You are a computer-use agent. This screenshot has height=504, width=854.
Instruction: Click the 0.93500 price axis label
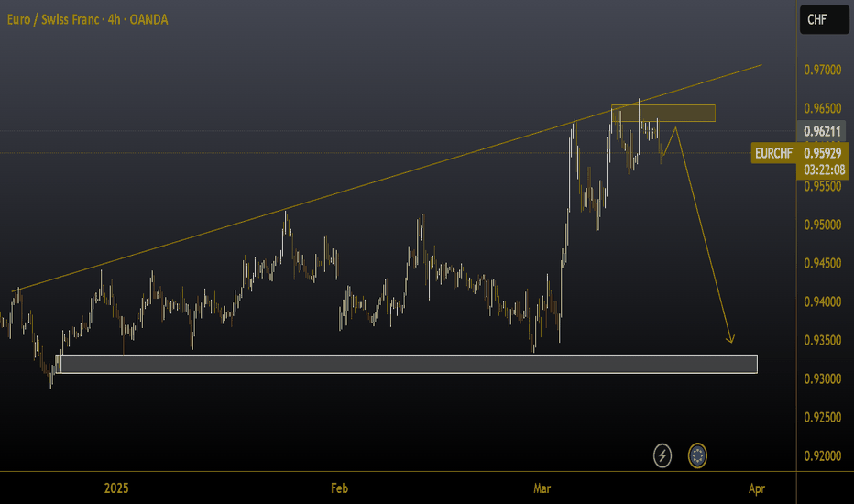click(823, 340)
